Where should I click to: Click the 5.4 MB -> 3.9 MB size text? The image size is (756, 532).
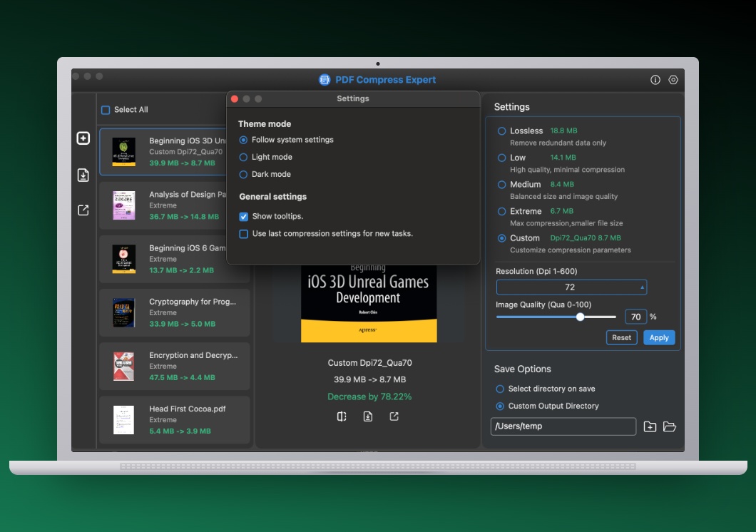click(180, 431)
